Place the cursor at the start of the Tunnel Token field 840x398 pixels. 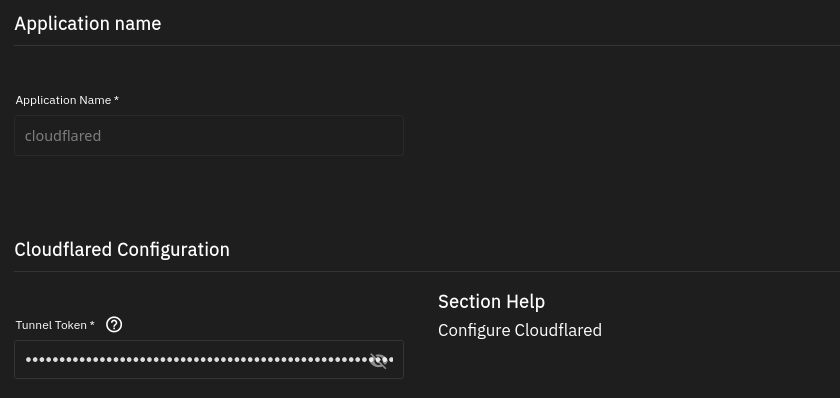[x=27, y=360]
